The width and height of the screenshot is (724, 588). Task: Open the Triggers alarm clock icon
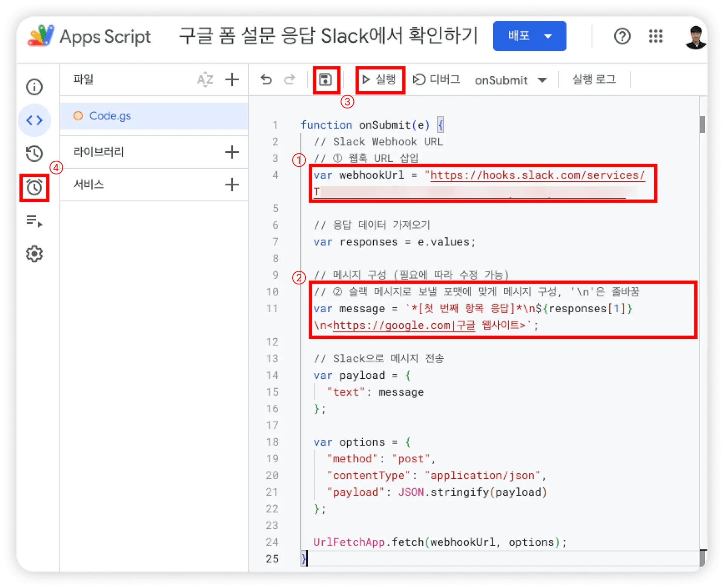(34, 187)
